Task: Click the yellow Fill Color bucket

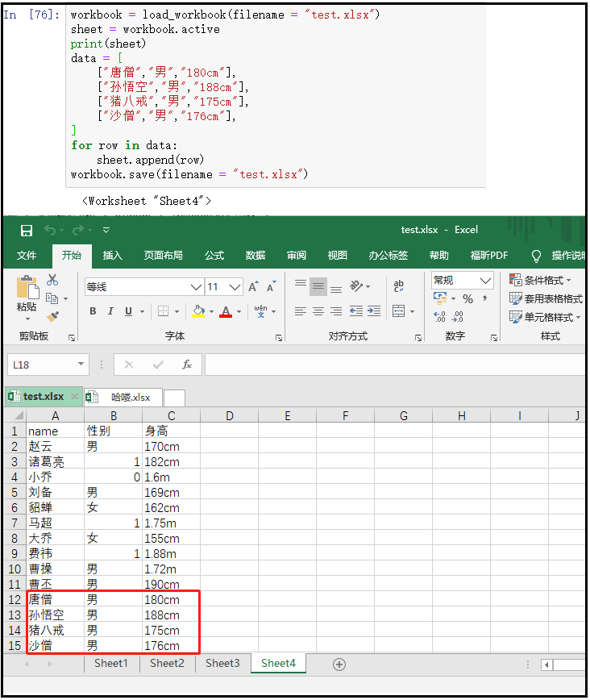Action: click(198, 311)
